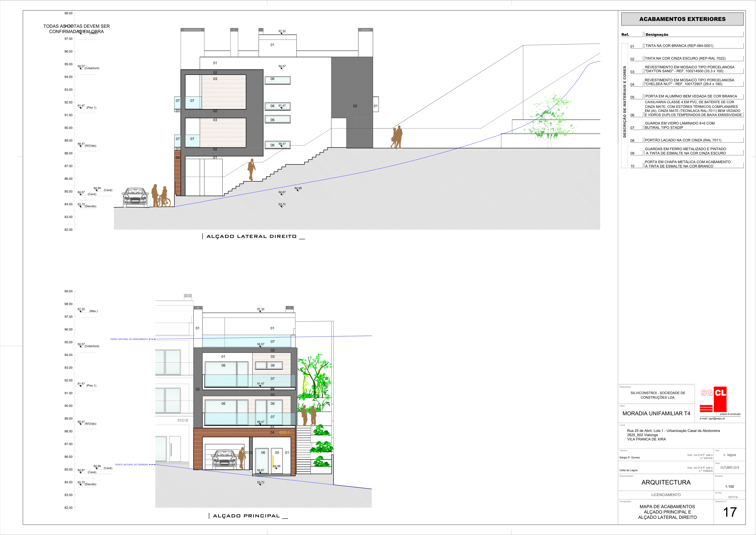Click legend reference number '03'
Screen dimensions: 756x535
point(632,72)
